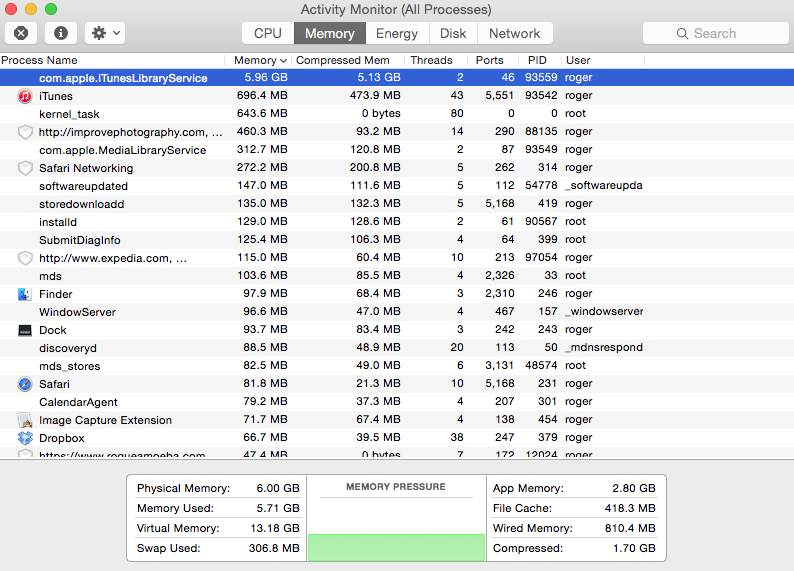Click the shield icon next to improvephotography.com

click(25, 132)
